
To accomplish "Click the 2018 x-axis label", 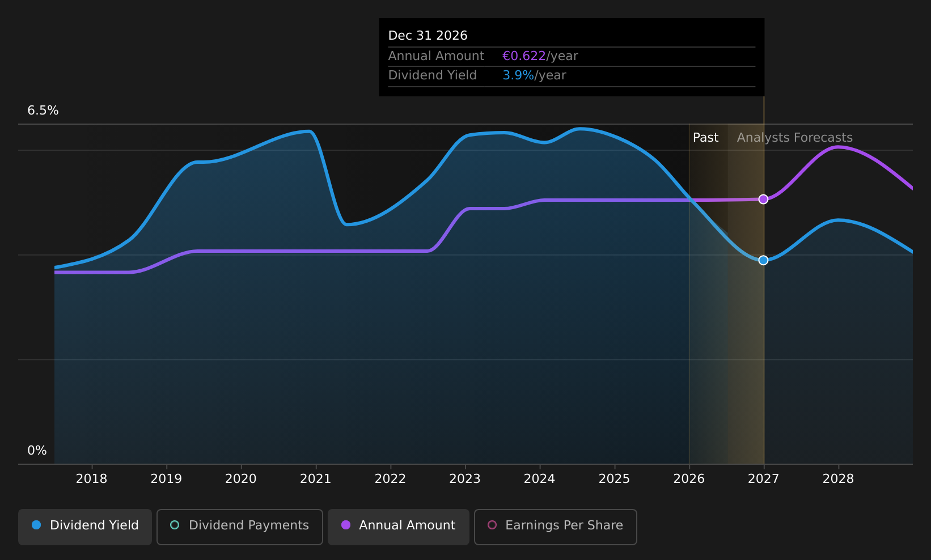I will (91, 479).
